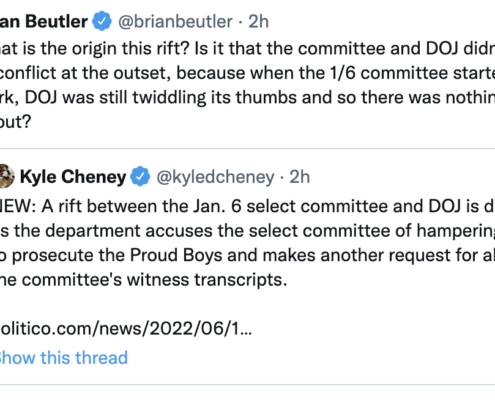Open Kyle Cheney's profile avatar

pyautogui.click(x=7, y=176)
